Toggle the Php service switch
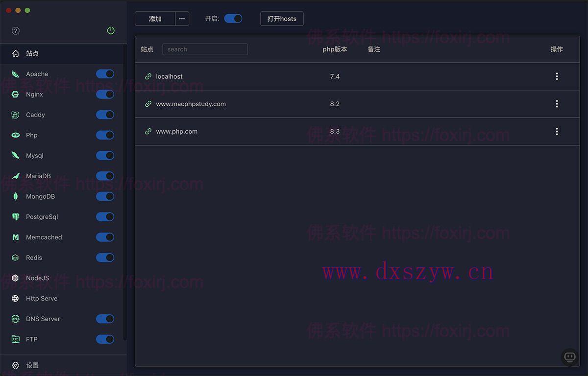588x376 pixels. (x=105, y=135)
